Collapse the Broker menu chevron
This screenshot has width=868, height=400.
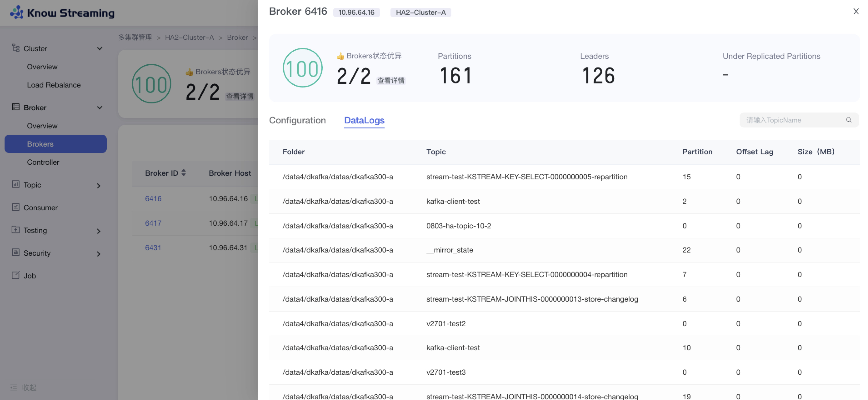pyautogui.click(x=99, y=107)
